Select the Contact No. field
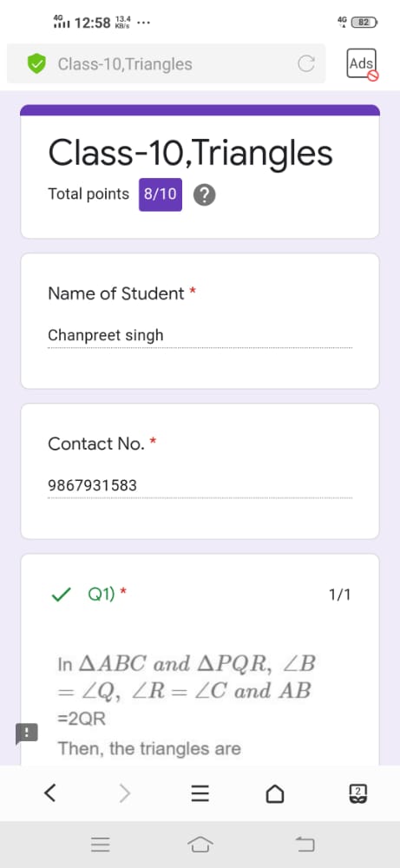This screenshot has height=868, width=400. click(x=200, y=485)
